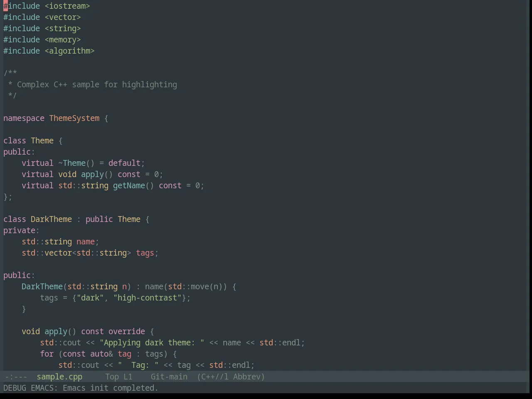The image size is (532, 399).
Task: Click the echo area message 'Emacs init completed.'
Action: coord(111,388)
